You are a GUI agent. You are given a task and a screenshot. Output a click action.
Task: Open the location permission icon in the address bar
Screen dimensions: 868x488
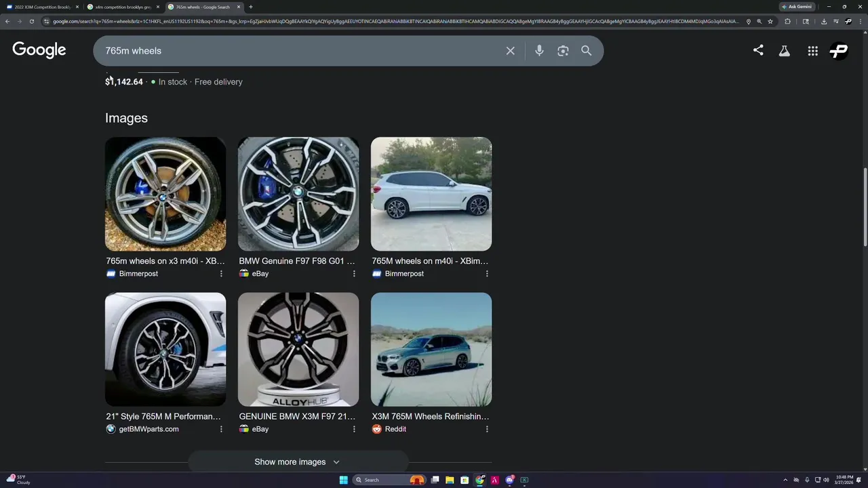click(749, 21)
